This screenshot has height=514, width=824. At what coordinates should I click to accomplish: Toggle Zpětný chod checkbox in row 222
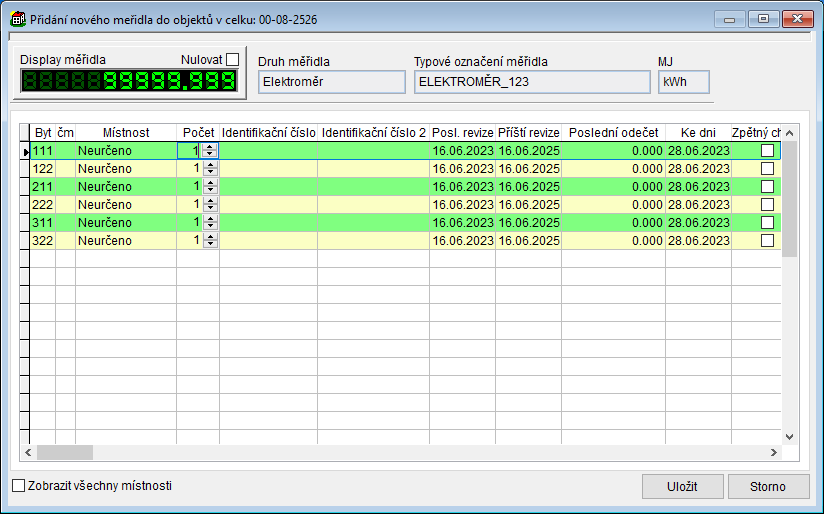tap(768, 204)
